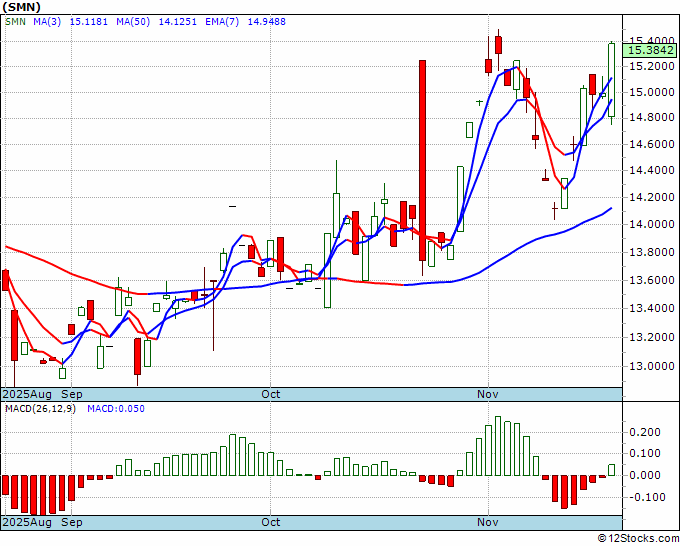680x546 pixels.
Task: Click the 14.0000 price axis label
Action: pos(651,224)
